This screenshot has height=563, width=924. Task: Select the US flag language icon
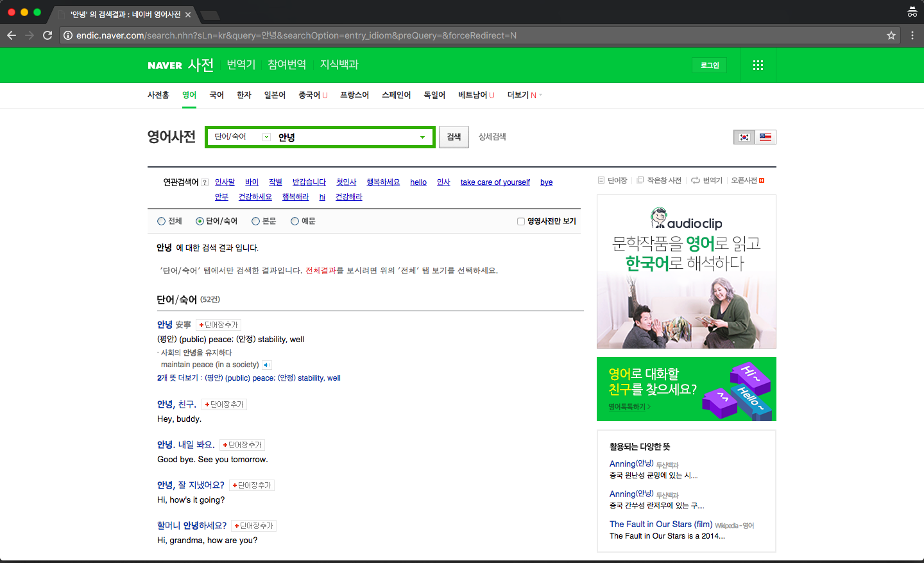pyautogui.click(x=766, y=137)
